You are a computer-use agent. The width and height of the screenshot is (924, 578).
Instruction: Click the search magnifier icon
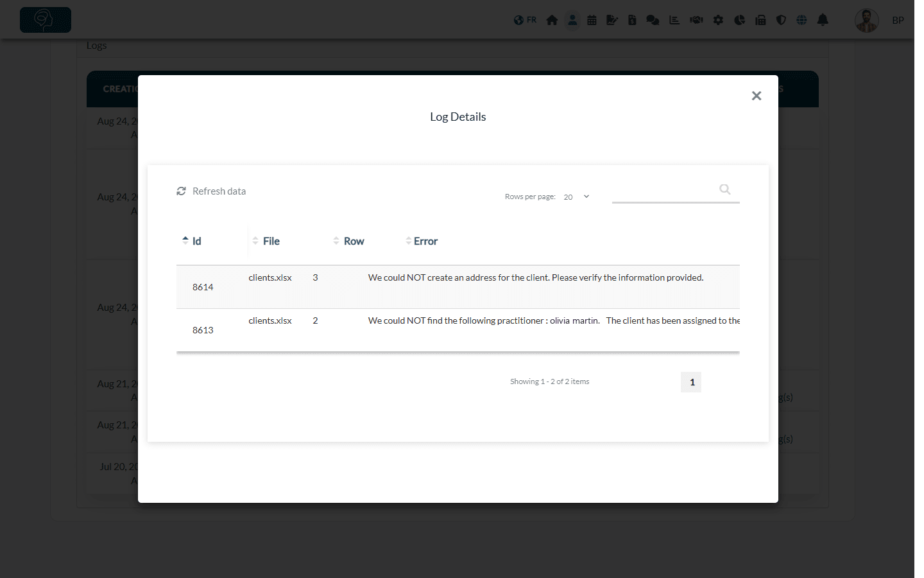725,189
